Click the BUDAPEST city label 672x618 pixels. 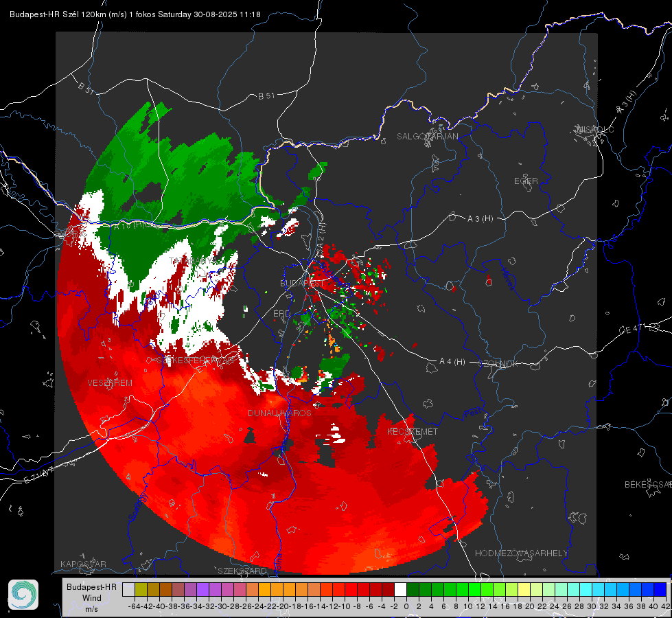[302, 284]
